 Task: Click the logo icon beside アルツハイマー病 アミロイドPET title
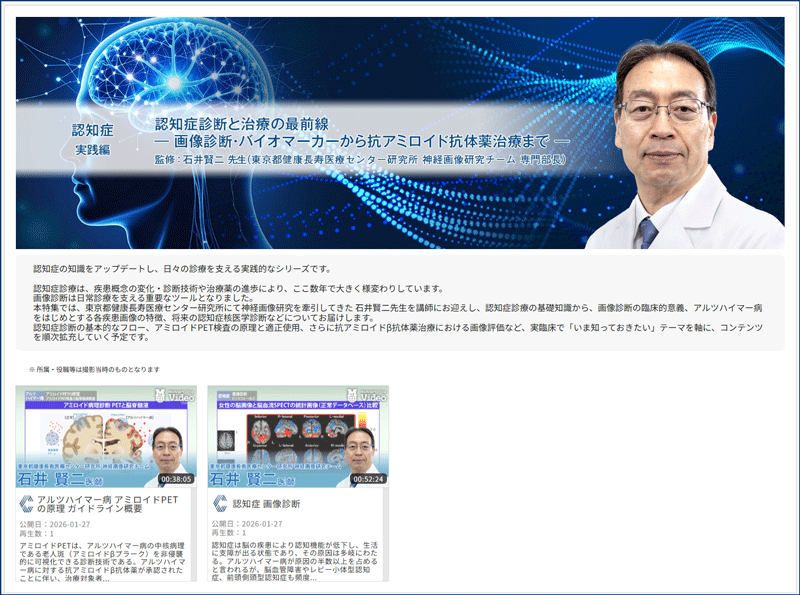point(26,503)
